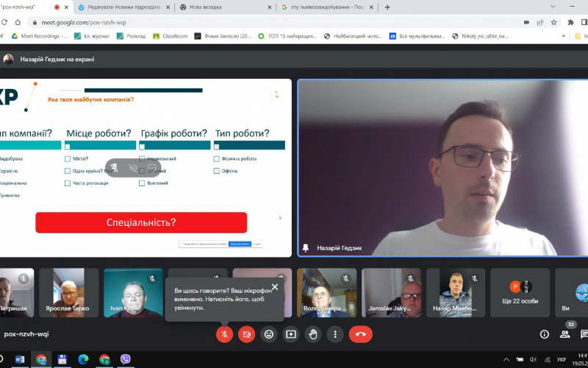
Task: Expand tab search chevron in title bar
Action: (553, 7)
